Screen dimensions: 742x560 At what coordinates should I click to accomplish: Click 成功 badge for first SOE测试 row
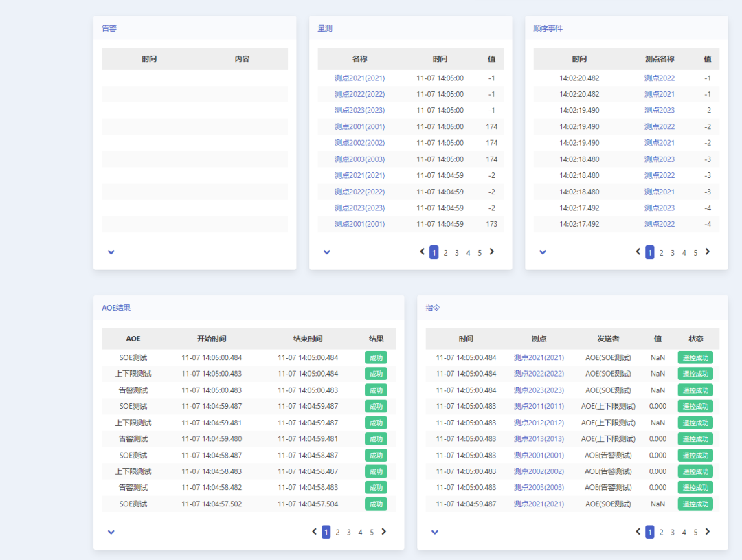(x=376, y=358)
